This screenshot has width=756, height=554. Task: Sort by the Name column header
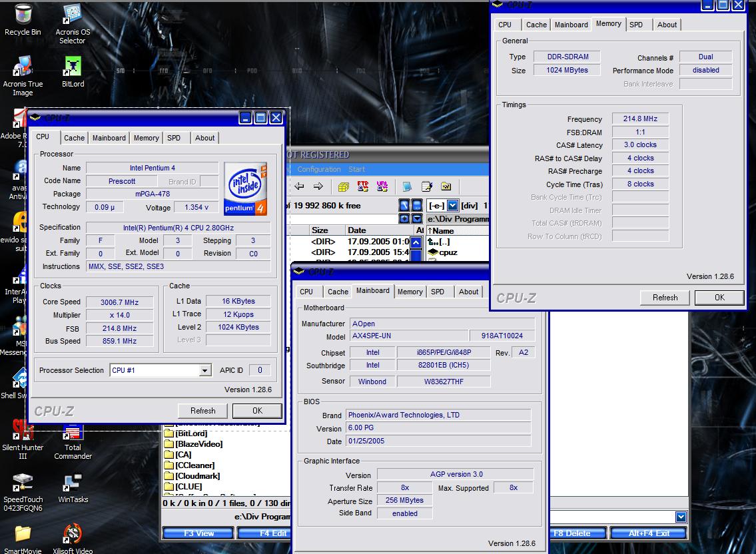pos(458,230)
